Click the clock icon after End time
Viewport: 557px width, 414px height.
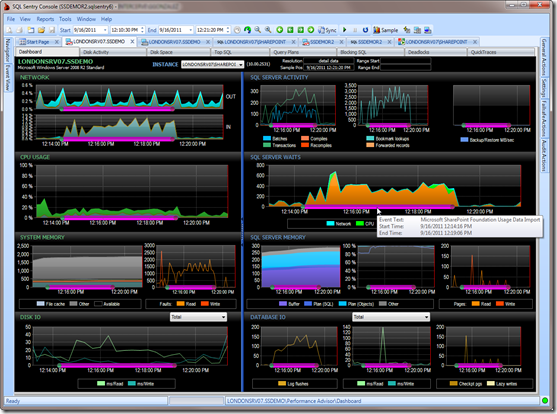[237, 30]
